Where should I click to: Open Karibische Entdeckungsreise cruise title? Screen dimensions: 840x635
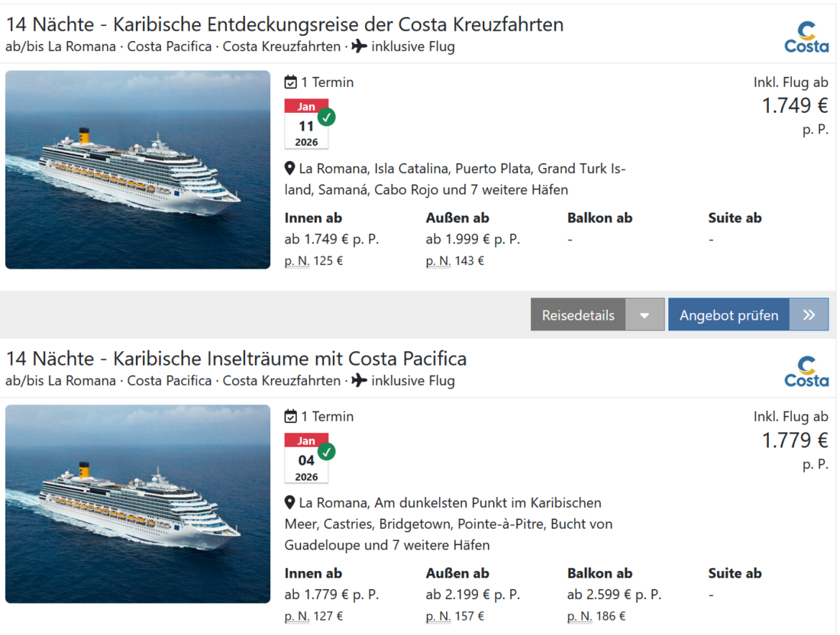pyautogui.click(x=284, y=24)
